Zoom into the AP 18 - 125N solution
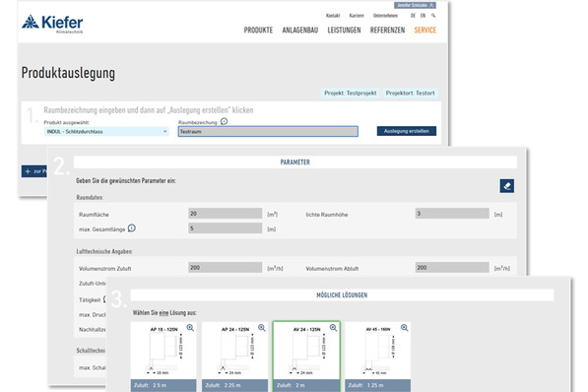The width and height of the screenshot is (588, 392). (190, 328)
